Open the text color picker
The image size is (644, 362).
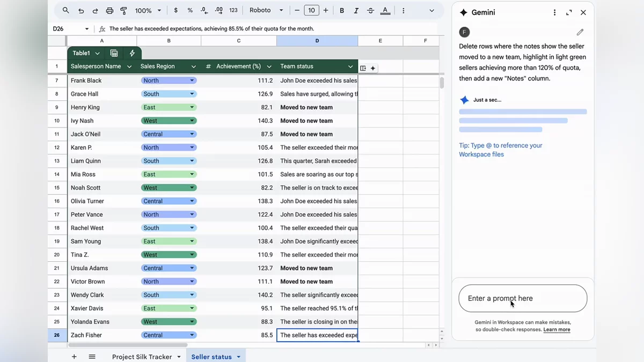click(385, 11)
